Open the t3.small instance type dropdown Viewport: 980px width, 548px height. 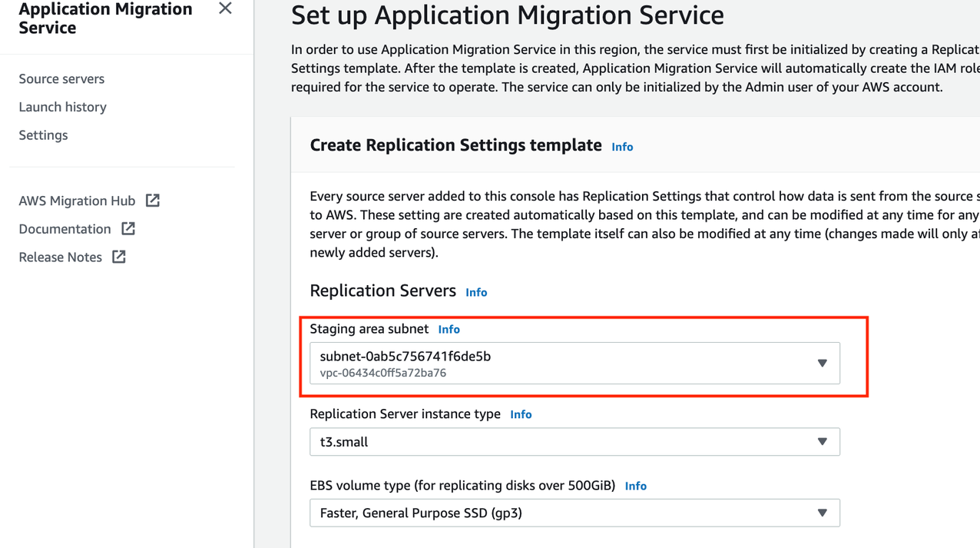pyautogui.click(x=574, y=442)
